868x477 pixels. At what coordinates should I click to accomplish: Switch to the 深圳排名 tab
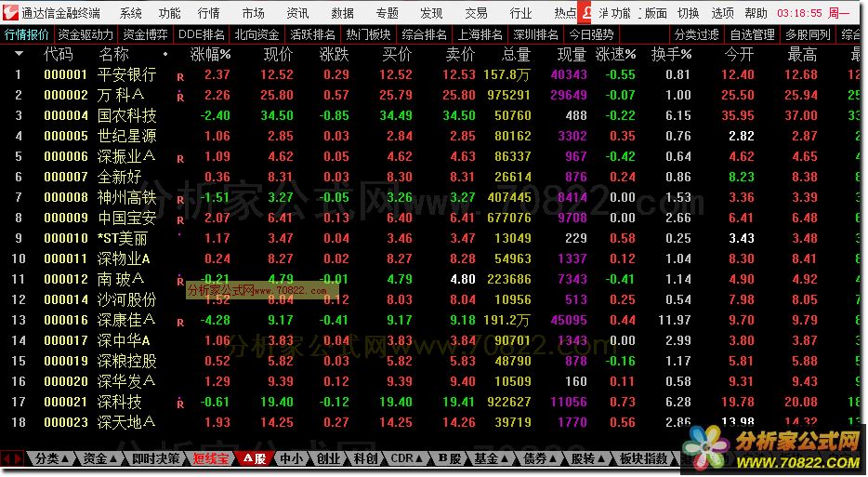point(535,34)
